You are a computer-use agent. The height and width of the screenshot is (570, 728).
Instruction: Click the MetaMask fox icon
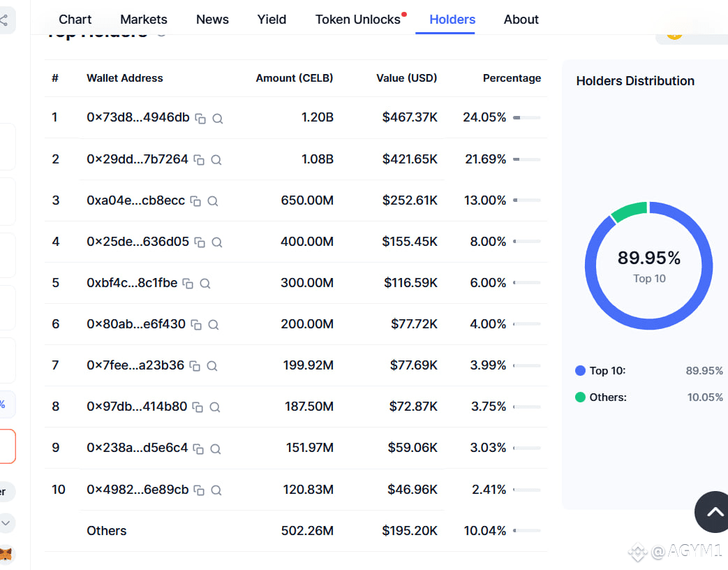pyautogui.click(x=5, y=554)
